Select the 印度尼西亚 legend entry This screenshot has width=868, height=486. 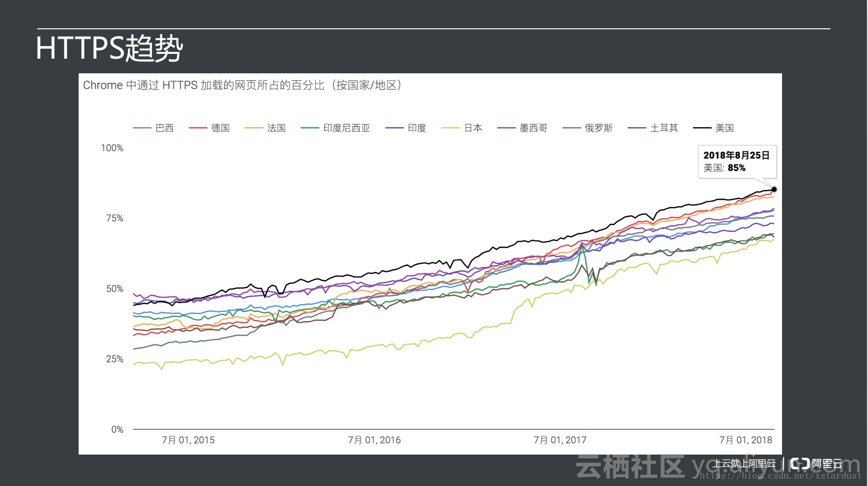[335, 128]
